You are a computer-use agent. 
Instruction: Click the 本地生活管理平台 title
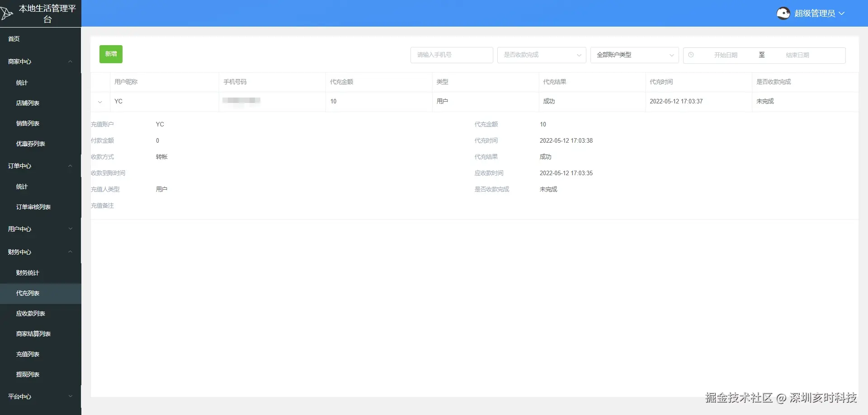pos(47,14)
